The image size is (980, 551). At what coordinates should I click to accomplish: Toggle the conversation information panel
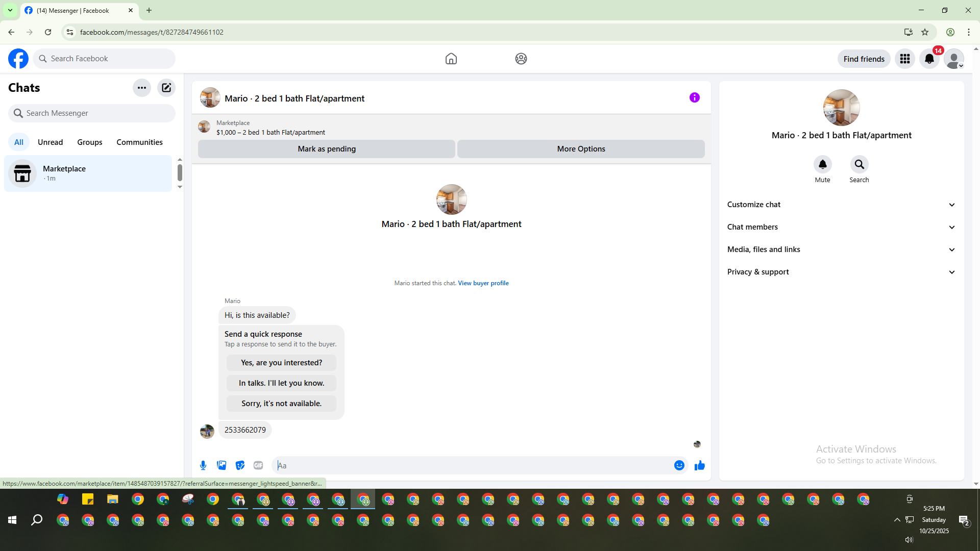(x=694, y=97)
